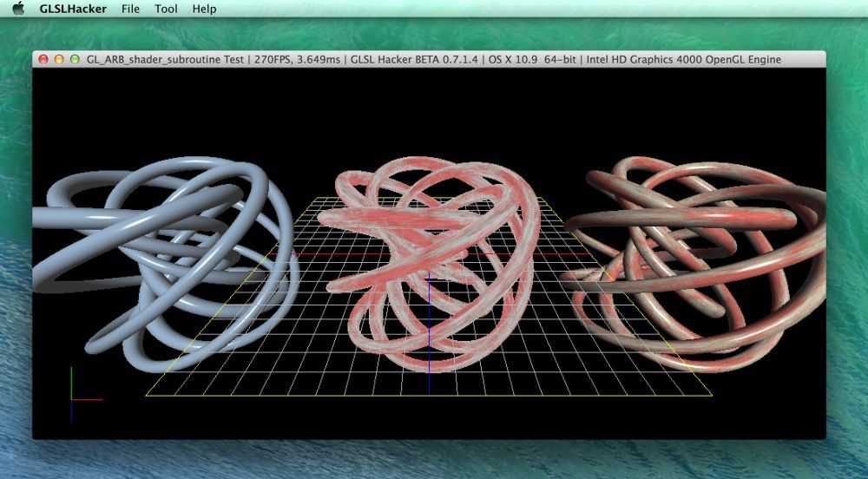Minimize the window with the yellow button

click(59, 59)
